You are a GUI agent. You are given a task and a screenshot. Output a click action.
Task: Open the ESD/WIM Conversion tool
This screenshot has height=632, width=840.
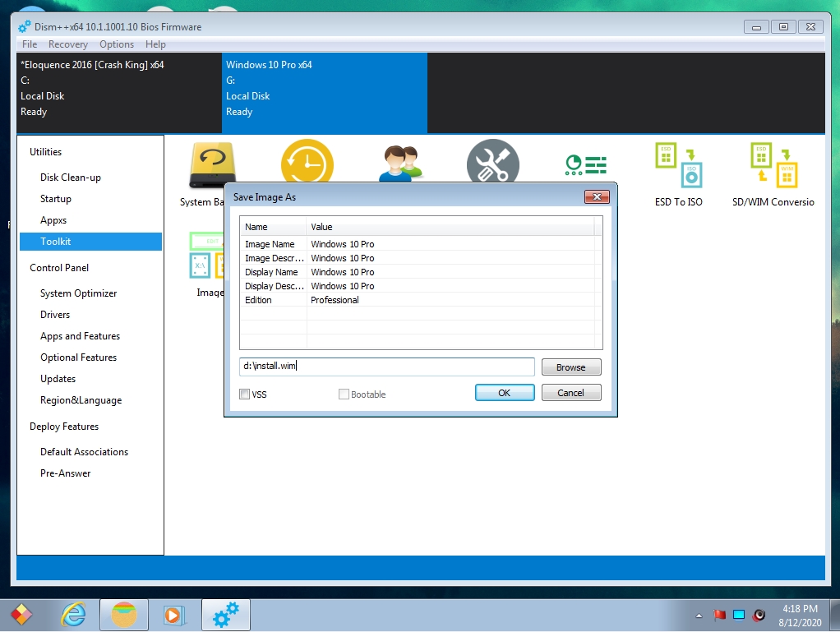773,165
